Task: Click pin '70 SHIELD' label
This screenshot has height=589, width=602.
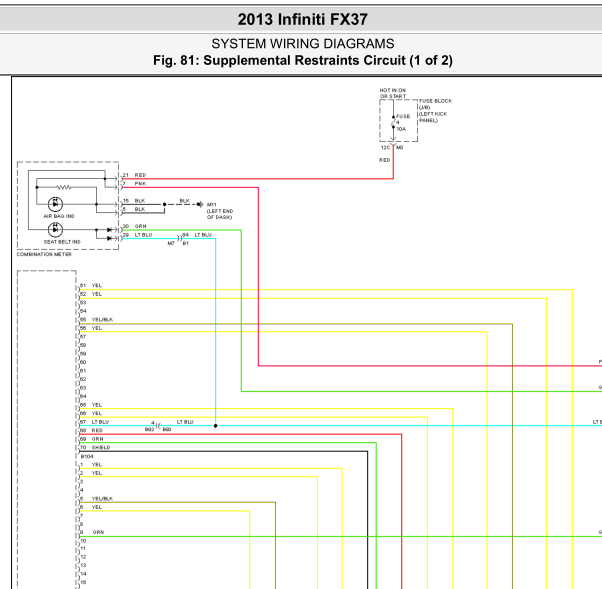Action: 95,447
